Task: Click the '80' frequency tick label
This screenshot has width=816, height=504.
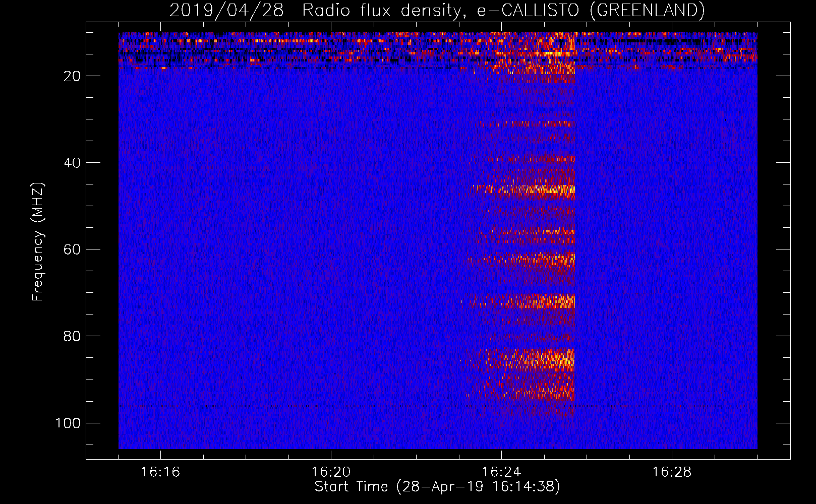Action: point(72,336)
